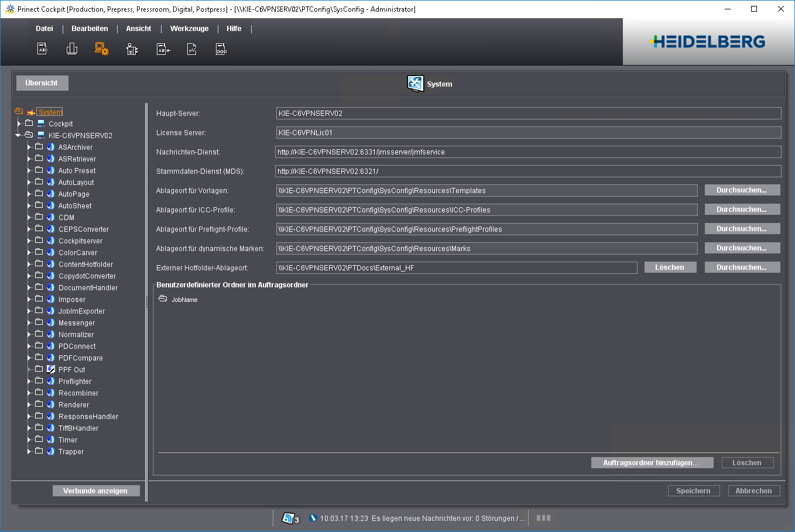Click the press machine toolbar icon
This screenshot has width=795, height=532.
pyautogui.click(x=132, y=49)
